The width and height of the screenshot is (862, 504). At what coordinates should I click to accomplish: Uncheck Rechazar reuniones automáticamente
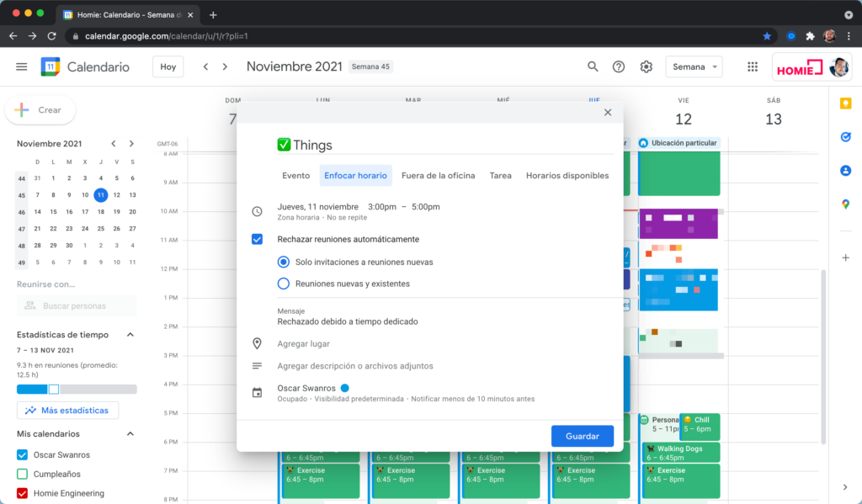pos(257,239)
